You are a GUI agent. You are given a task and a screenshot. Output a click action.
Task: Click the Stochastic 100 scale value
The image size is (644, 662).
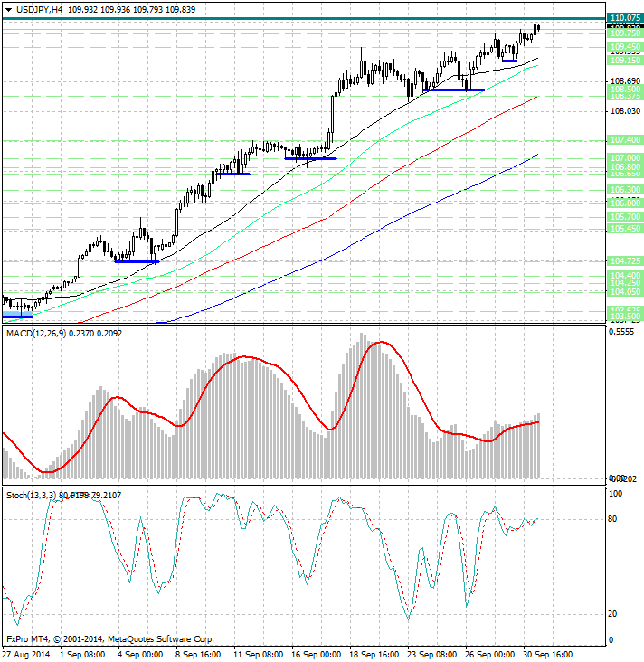(615, 493)
